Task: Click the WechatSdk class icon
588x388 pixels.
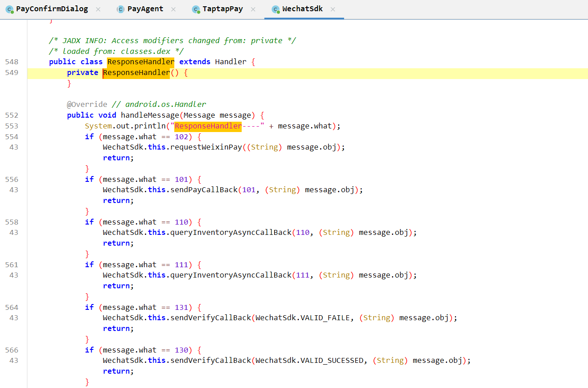Action: (x=275, y=9)
